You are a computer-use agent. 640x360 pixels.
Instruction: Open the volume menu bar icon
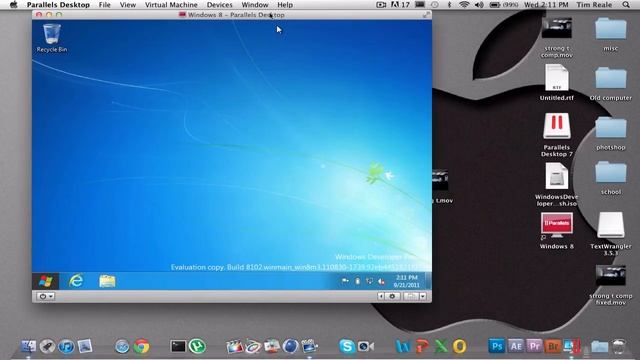(479, 5)
